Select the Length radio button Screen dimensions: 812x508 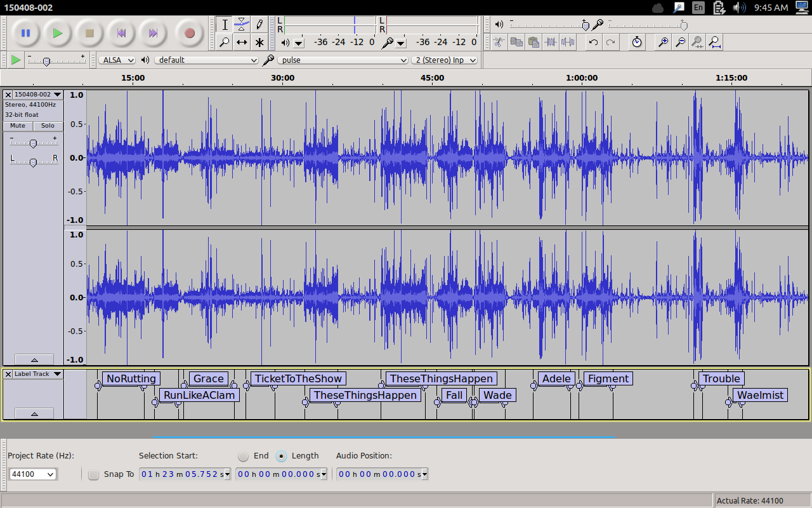(282, 456)
